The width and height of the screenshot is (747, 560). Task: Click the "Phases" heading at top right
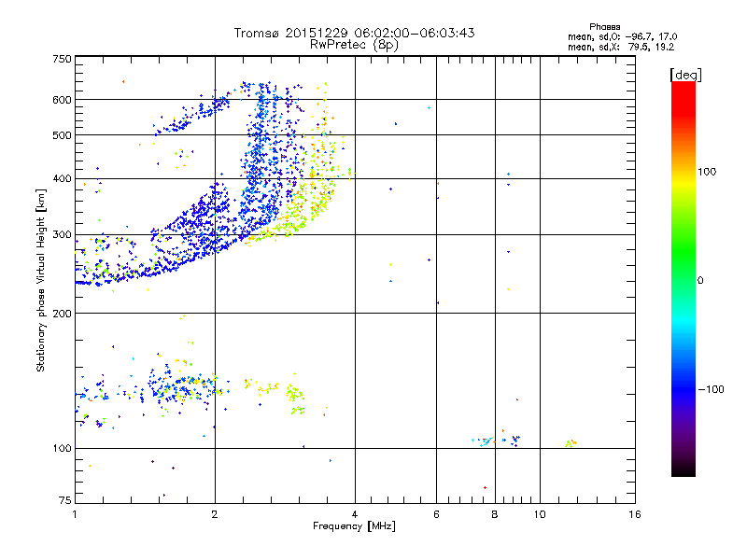pyautogui.click(x=604, y=27)
